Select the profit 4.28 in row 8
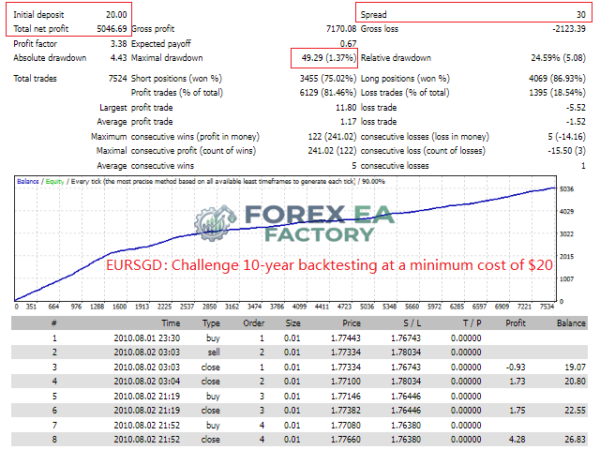This screenshot has height=450, width=600. 517,440
